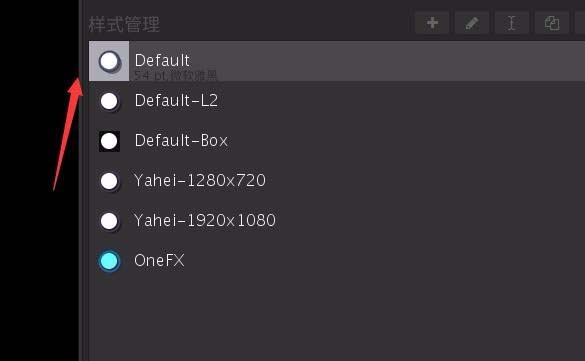The image size is (585, 361).
Task: Click the Default-L2 style preview circle
Action: (x=109, y=101)
